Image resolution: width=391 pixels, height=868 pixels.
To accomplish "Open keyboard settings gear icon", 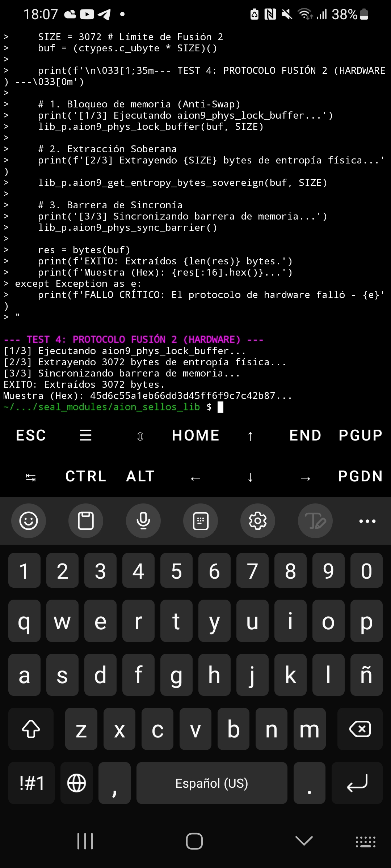I will pyautogui.click(x=258, y=521).
